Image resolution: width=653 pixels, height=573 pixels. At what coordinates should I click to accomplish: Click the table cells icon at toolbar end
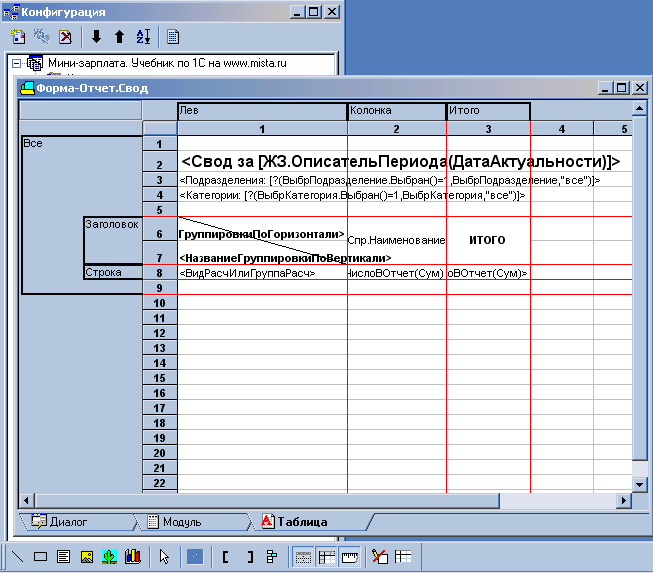tap(403, 556)
